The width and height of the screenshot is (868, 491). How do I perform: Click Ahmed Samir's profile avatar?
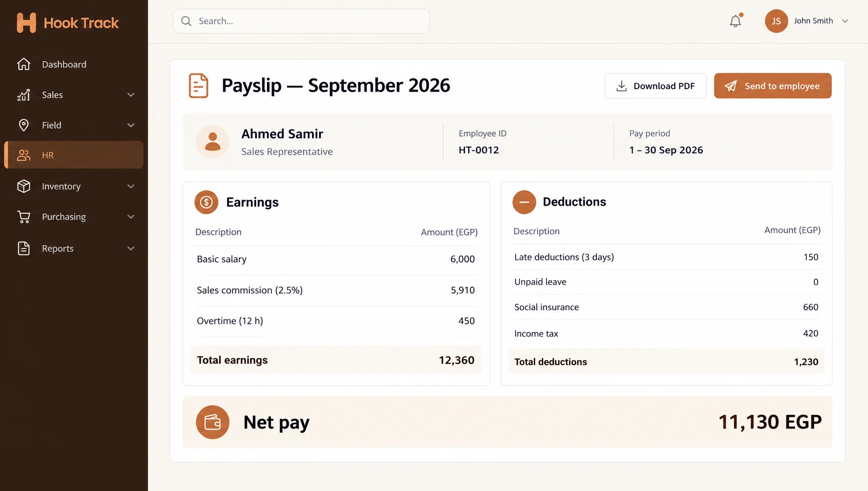(x=213, y=142)
